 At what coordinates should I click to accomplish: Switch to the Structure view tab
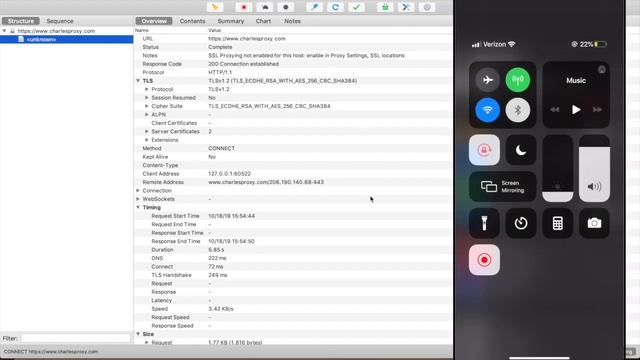tap(21, 21)
